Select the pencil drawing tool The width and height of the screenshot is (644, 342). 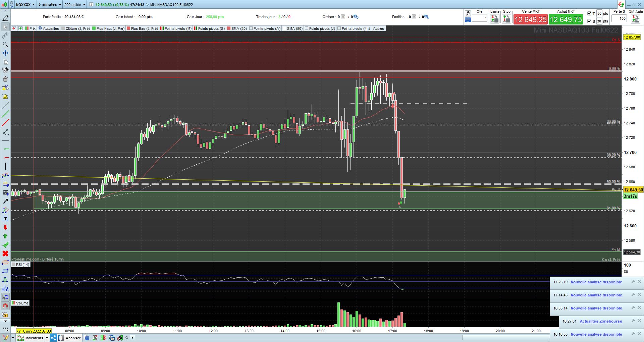click(x=5, y=18)
